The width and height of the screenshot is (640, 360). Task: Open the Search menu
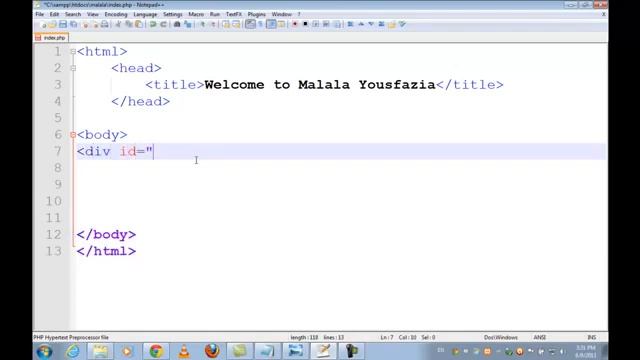73,14
